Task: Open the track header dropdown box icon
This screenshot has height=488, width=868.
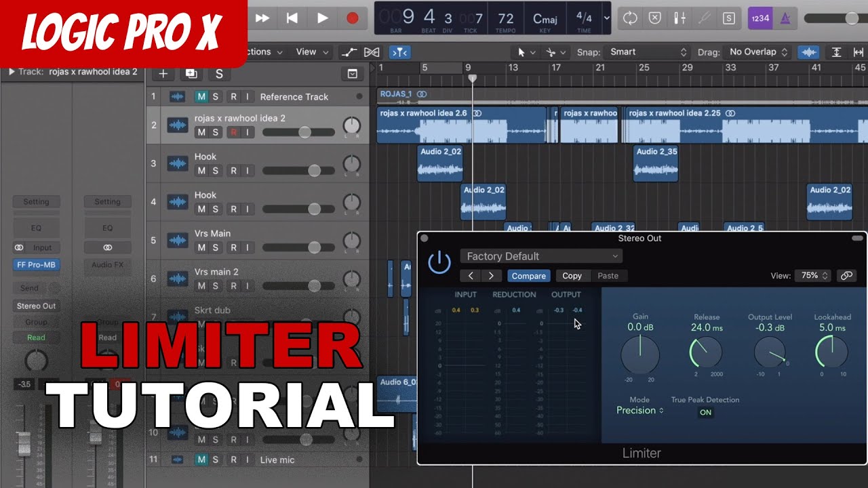Action: [x=352, y=74]
